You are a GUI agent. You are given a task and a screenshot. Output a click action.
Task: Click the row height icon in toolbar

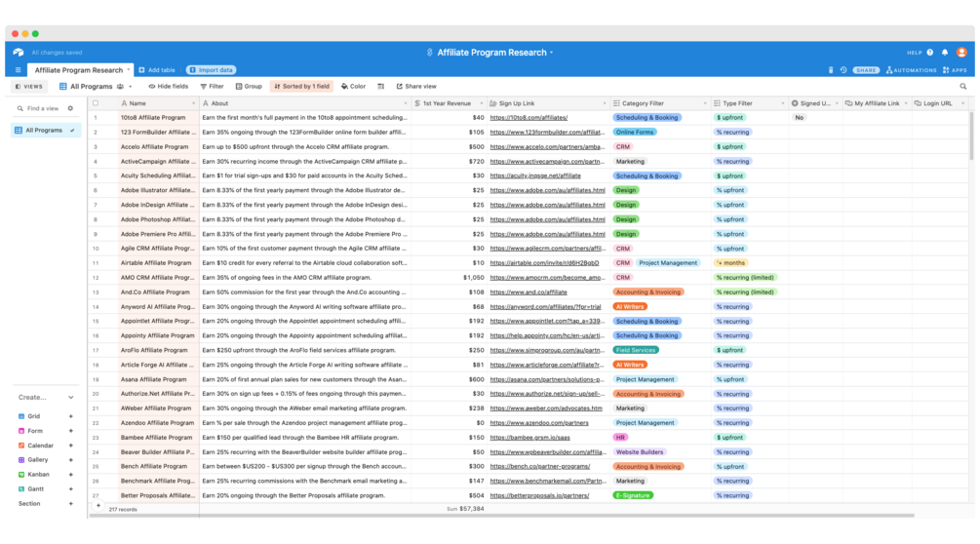coord(380,86)
